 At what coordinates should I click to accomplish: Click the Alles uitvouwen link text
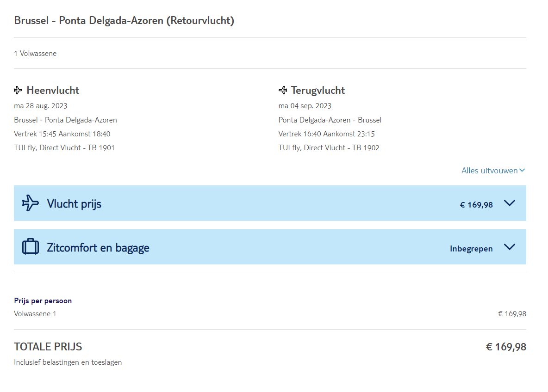489,171
